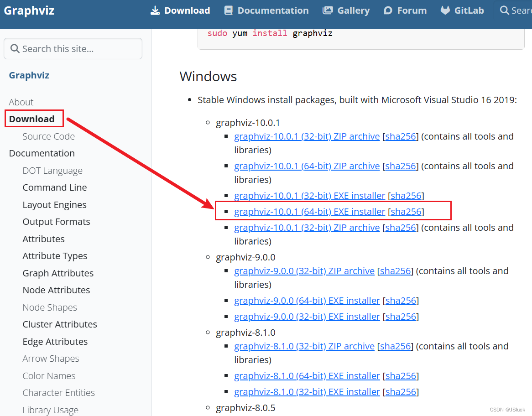Click the Graphviz site logo in the header
Viewport: 532px width, 416px height.
click(x=29, y=10)
